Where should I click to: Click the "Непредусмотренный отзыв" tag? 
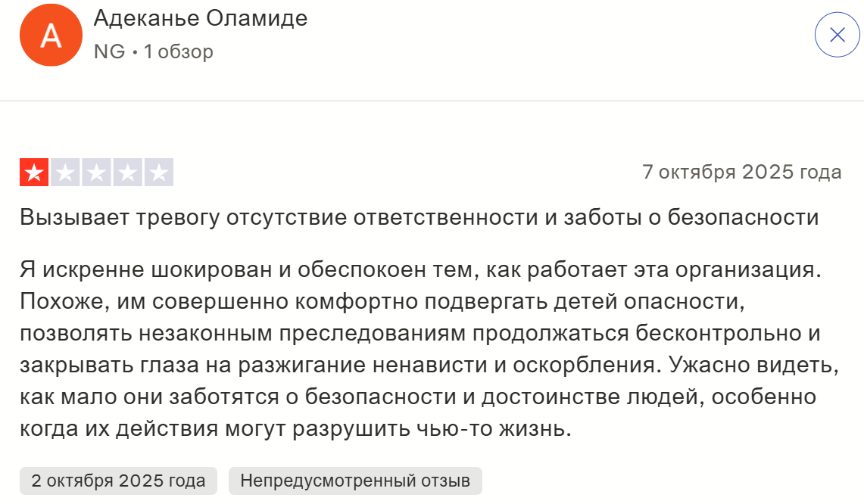click(354, 481)
